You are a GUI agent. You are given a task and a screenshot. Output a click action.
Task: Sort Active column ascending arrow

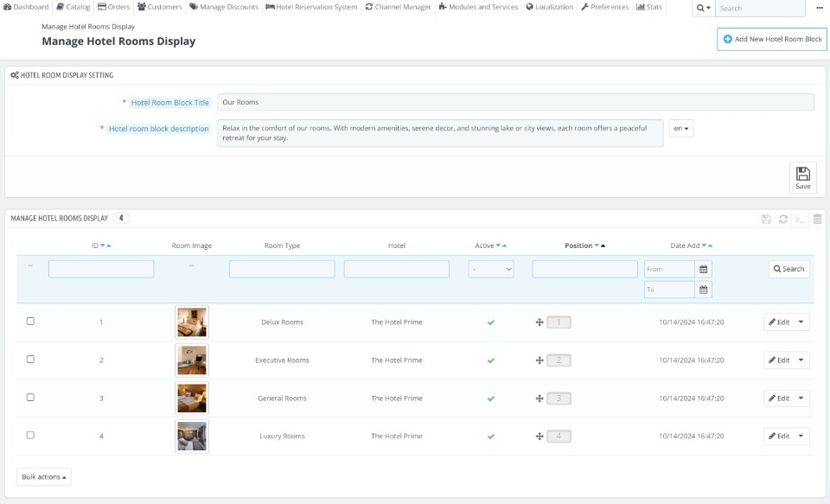(x=504, y=246)
